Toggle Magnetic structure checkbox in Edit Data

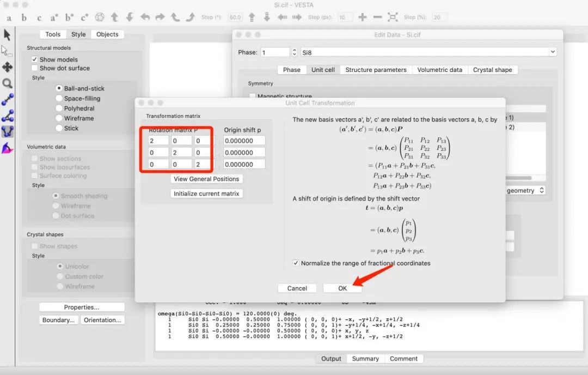[x=253, y=96]
